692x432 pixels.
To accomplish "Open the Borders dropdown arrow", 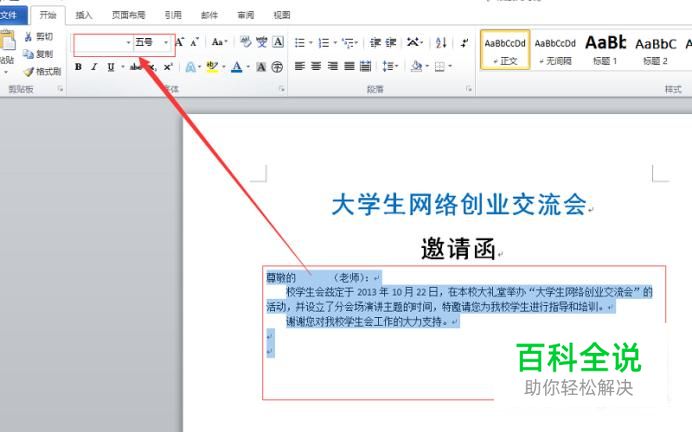I will 450,66.
